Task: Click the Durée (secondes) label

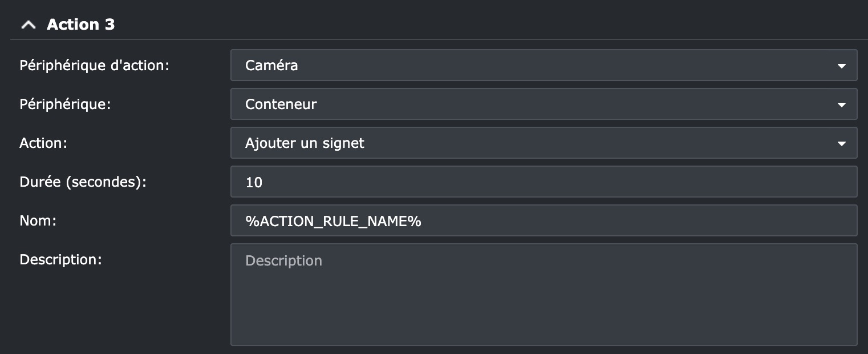Action: [83, 182]
